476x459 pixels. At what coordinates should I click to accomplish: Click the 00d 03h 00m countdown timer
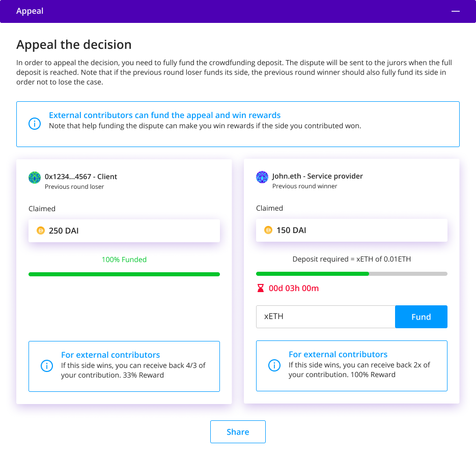[x=294, y=288]
